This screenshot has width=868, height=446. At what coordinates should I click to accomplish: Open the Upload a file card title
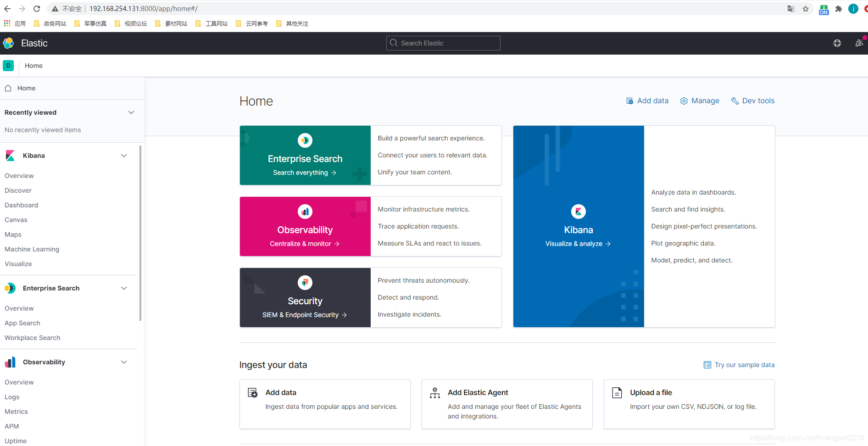click(651, 393)
